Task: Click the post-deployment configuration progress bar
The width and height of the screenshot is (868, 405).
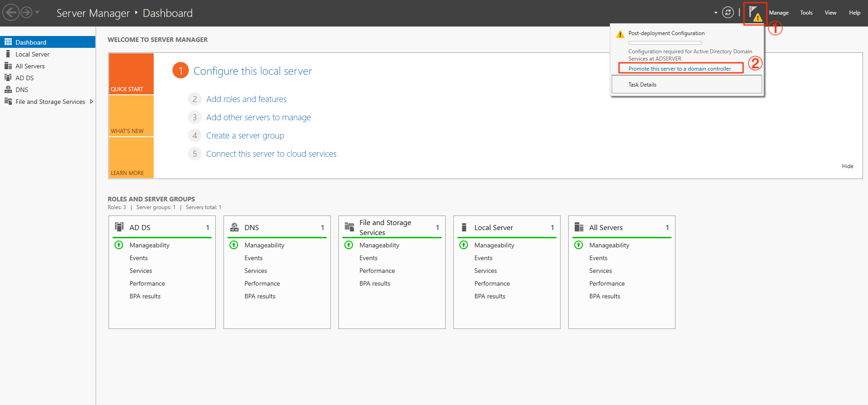Action: point(665,43)
